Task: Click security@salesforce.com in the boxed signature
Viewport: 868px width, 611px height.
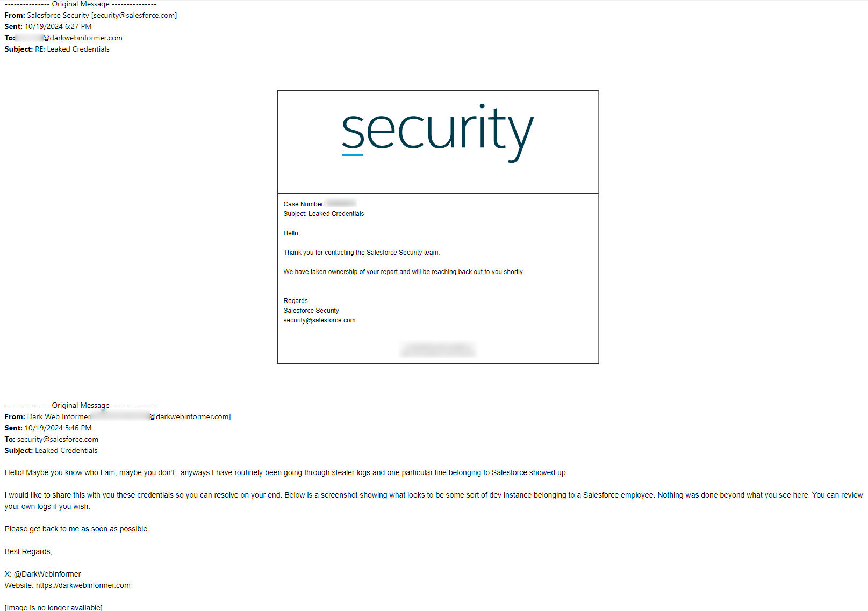Action: pos(319,320)
